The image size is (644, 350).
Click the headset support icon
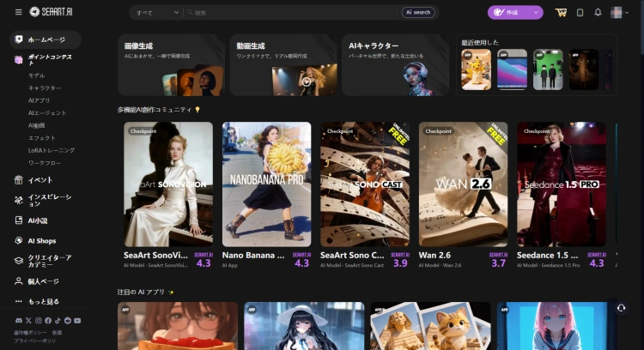tap(621, 308)
